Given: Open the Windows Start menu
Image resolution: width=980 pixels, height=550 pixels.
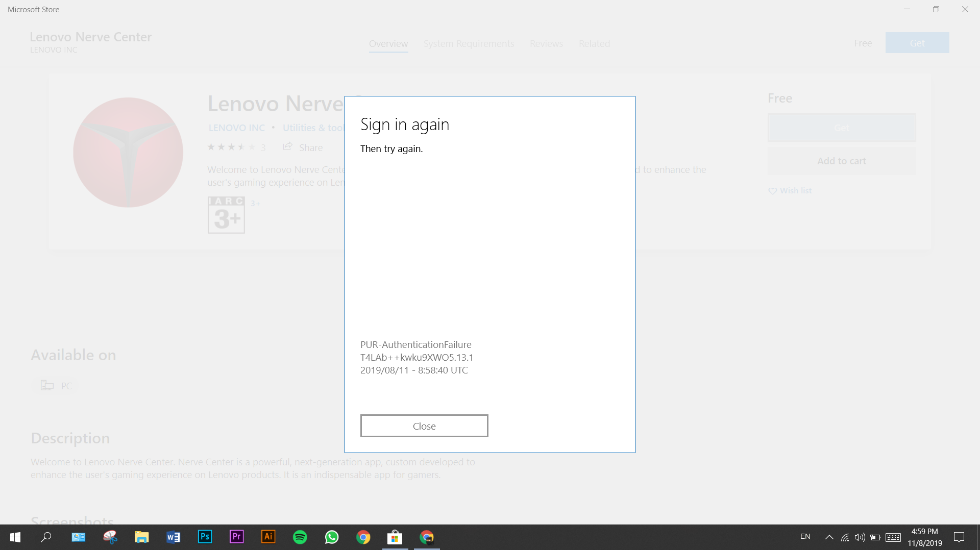Looking at the screenshot, I should click(x=15, y=537).
